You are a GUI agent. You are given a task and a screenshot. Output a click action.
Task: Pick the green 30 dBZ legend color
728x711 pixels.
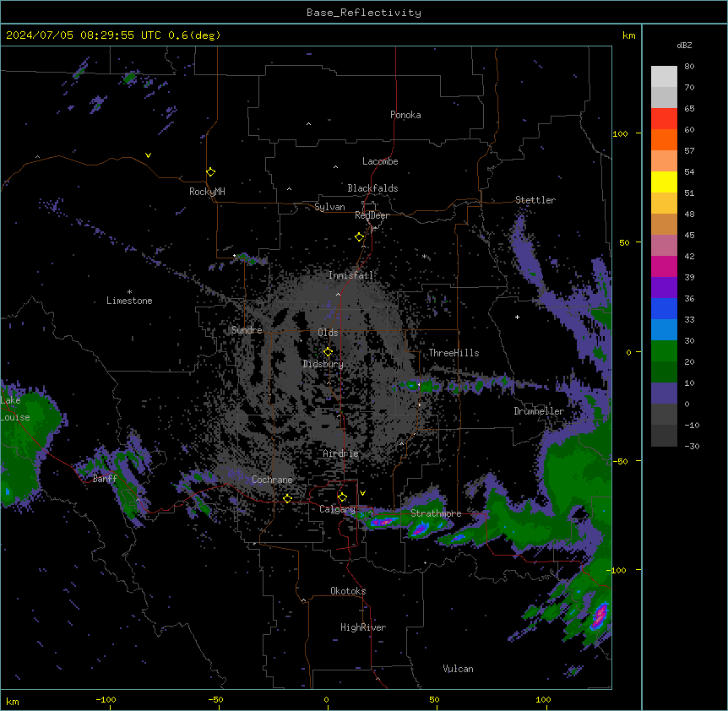[x=664, y=351]
